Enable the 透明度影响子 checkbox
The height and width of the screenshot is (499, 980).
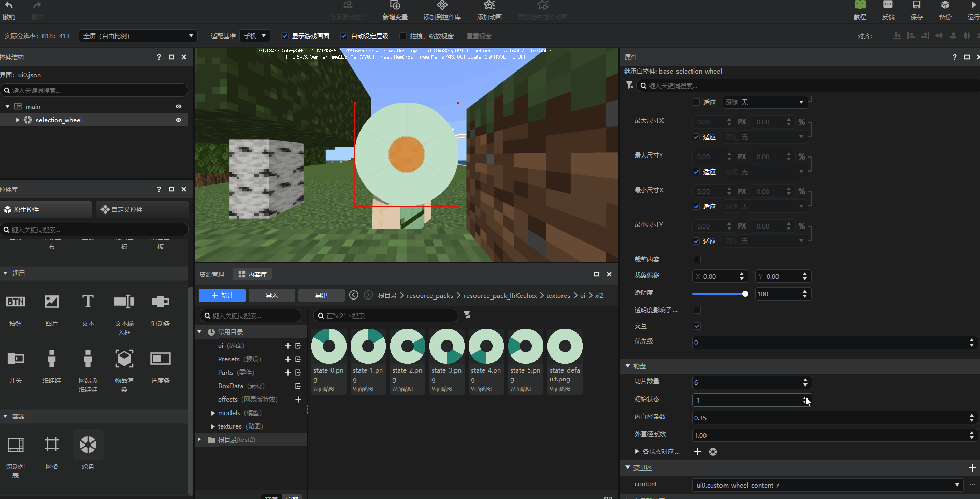click(697, 310)
